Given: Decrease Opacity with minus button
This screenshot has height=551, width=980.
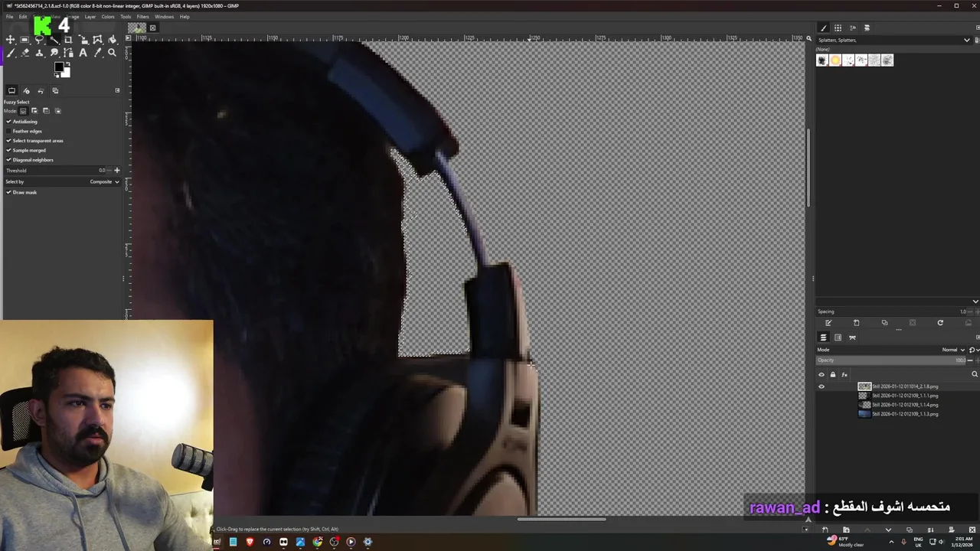Looking at the screenshot, I should [970, 360].
